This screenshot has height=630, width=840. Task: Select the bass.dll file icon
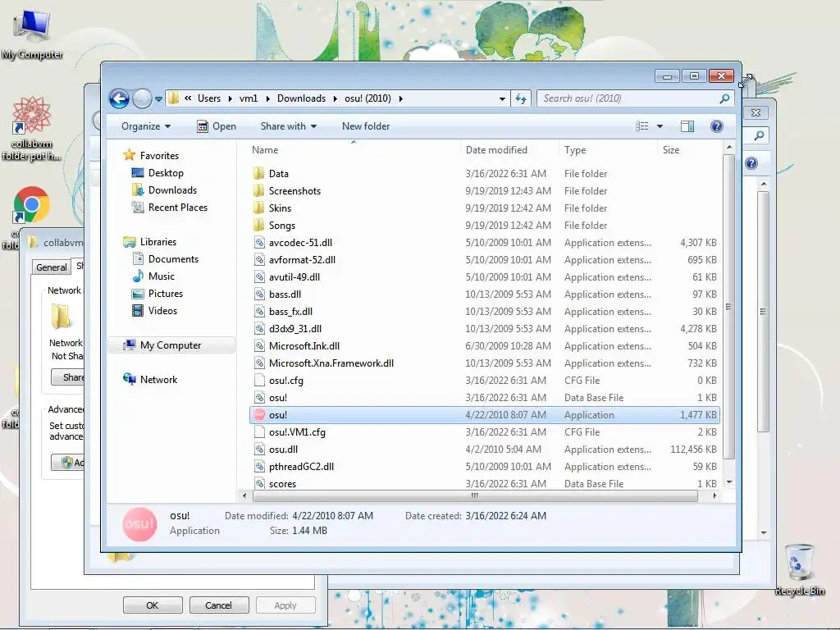(259, 294)
